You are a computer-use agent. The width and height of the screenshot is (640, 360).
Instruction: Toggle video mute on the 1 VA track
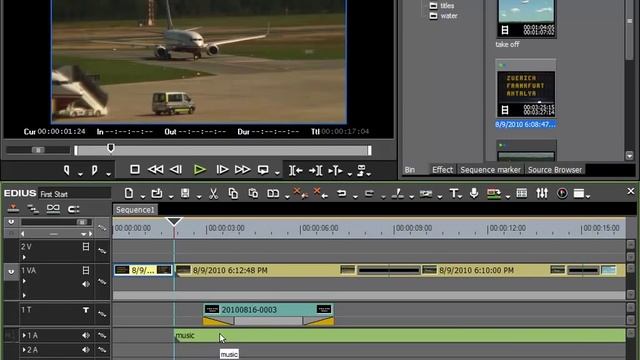pyautogui.click(x=86, y=270)
